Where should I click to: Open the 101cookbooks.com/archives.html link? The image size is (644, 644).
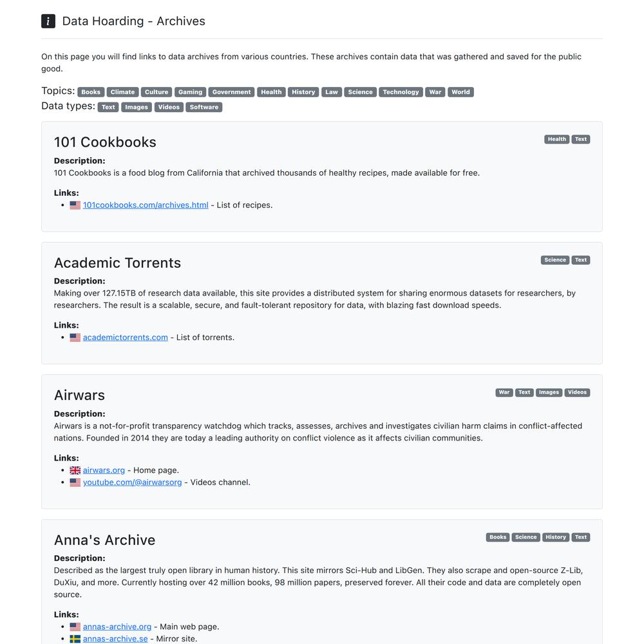coord(146,205)
